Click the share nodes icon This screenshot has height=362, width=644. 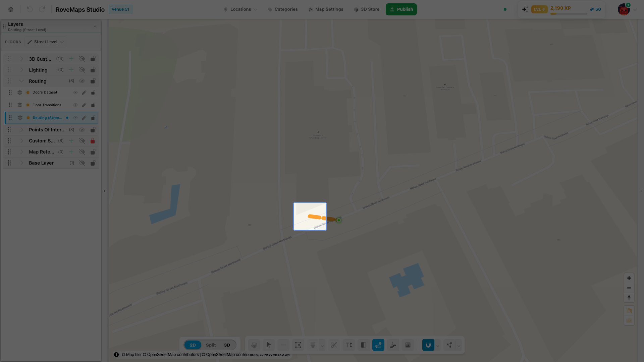click(449, 345)
